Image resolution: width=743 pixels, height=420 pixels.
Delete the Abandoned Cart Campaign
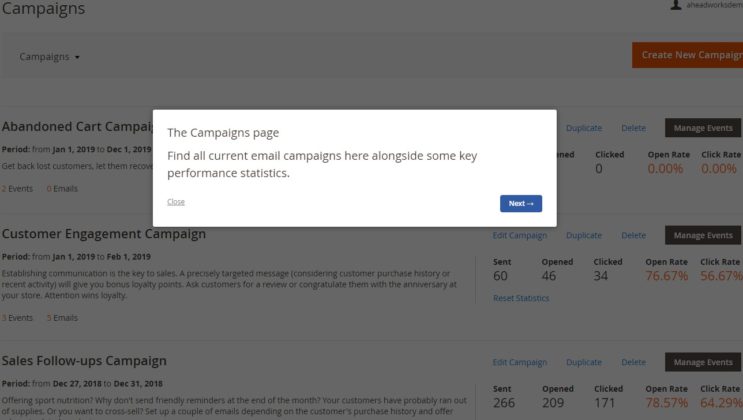click(633, 128)
